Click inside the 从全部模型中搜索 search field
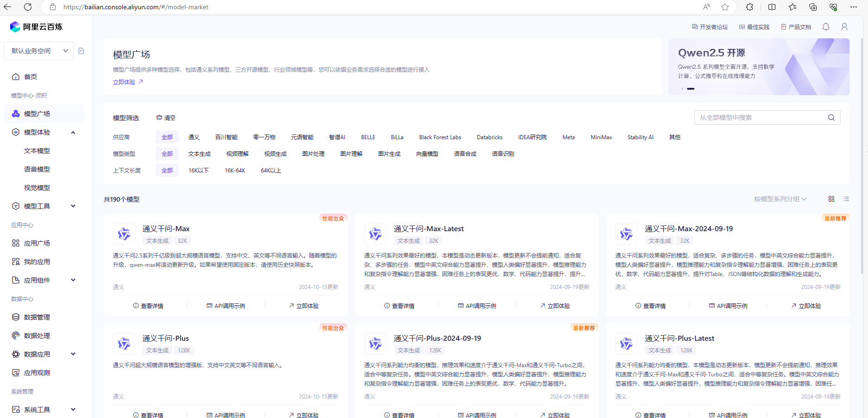This screenshot has height=418, width=868. [x=762, y=117]
